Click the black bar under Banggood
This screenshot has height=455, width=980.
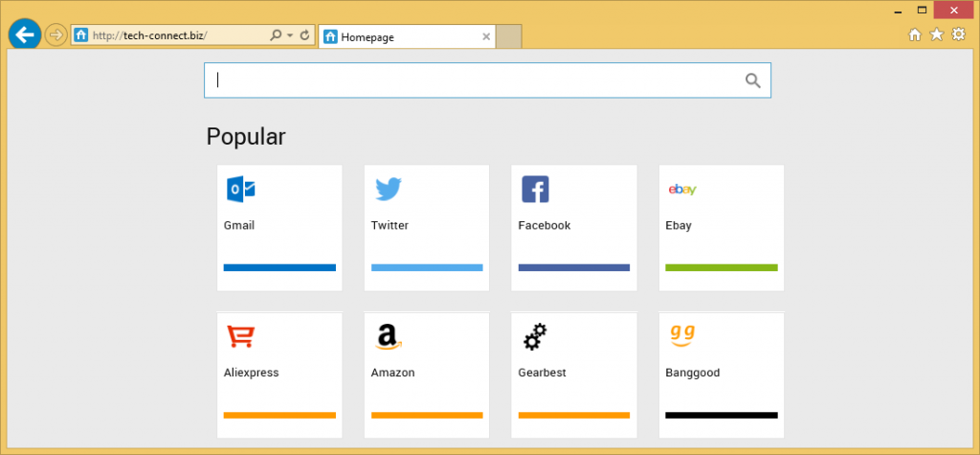tap(721, 415)
